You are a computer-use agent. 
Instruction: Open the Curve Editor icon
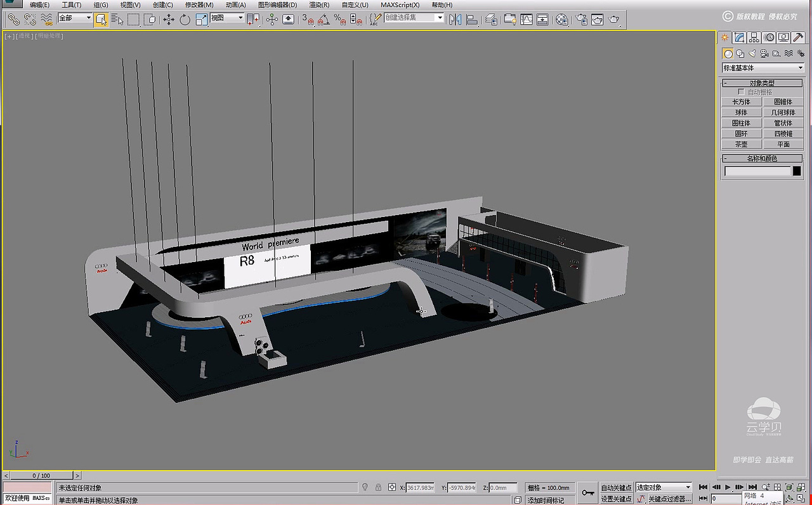pyautogui.click(x=527, y=20)
